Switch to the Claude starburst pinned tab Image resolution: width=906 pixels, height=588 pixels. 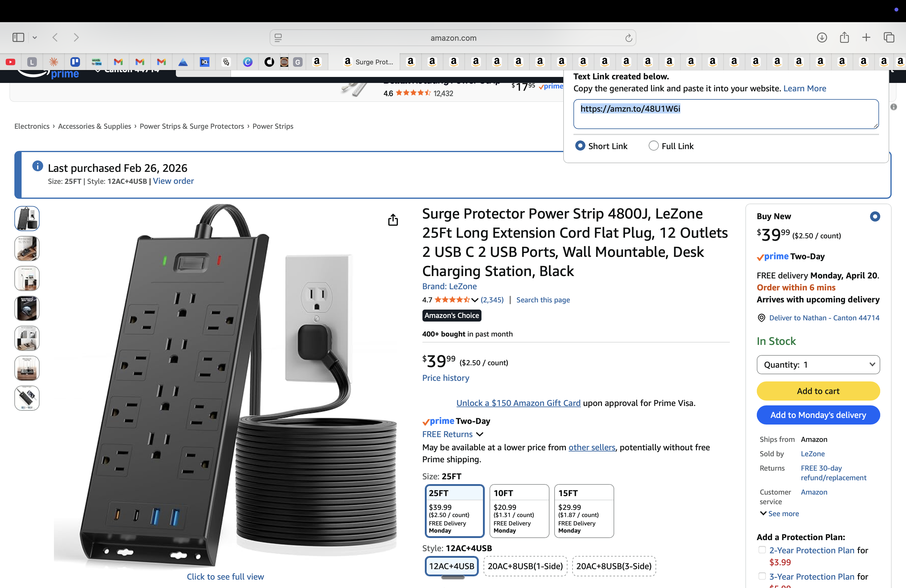pyautogui.click(x=54, y=62)
